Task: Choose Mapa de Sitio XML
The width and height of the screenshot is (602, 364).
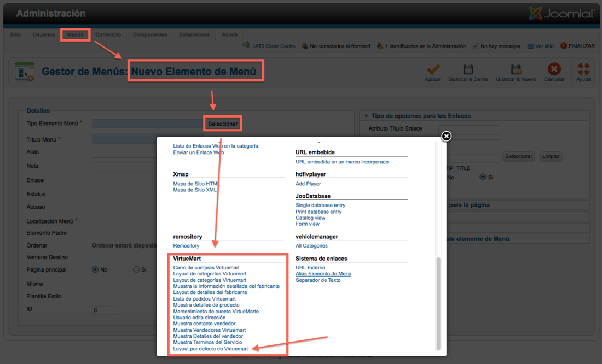Action: [195, 190]
